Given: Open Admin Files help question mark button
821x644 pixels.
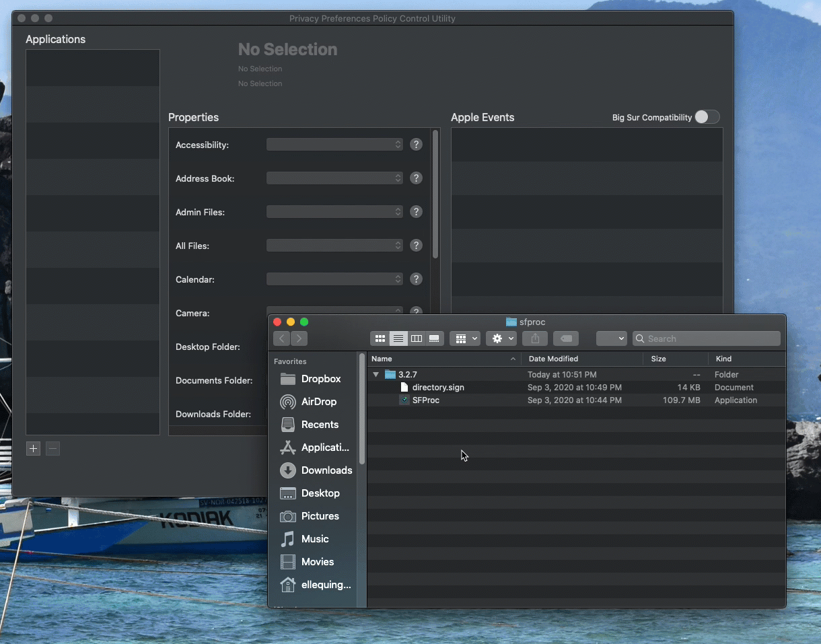Looking at the screenshot, I should [417, 212].
